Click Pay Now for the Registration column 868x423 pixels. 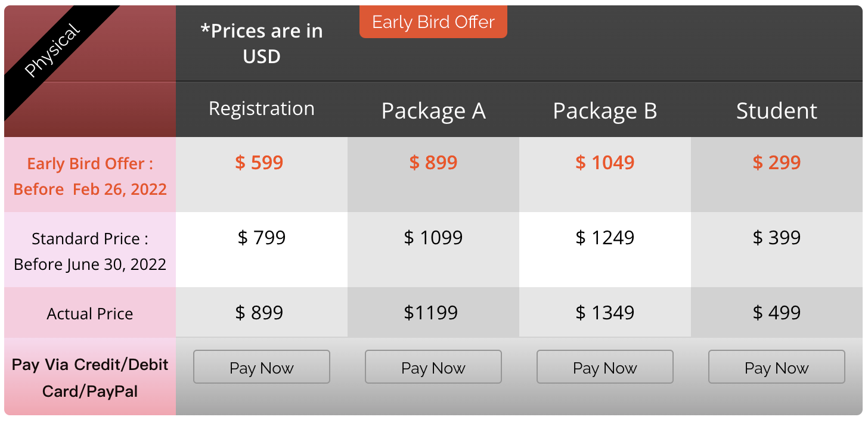(x=261, y=367)
